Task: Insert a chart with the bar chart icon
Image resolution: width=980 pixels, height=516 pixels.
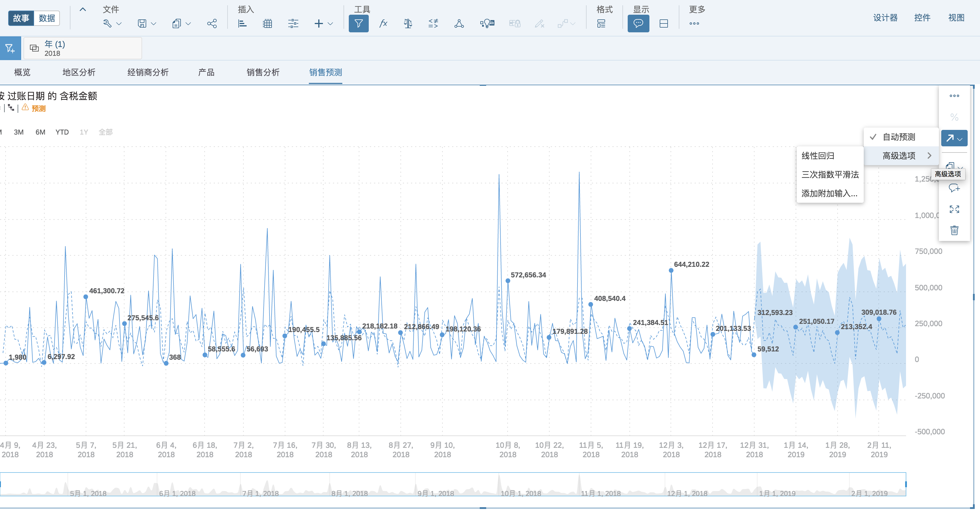Action: [242, 24]
